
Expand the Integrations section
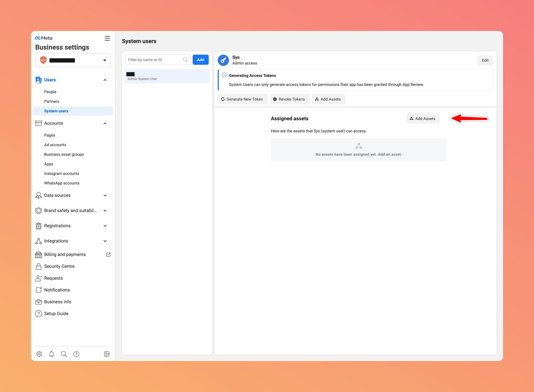point(105,241)
